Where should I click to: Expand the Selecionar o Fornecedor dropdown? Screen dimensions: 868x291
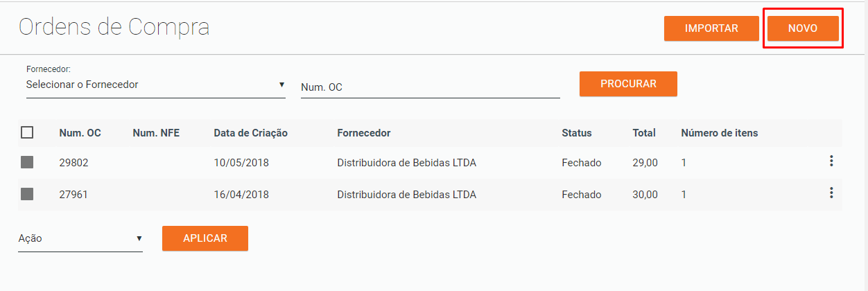(x=156, y=85)
